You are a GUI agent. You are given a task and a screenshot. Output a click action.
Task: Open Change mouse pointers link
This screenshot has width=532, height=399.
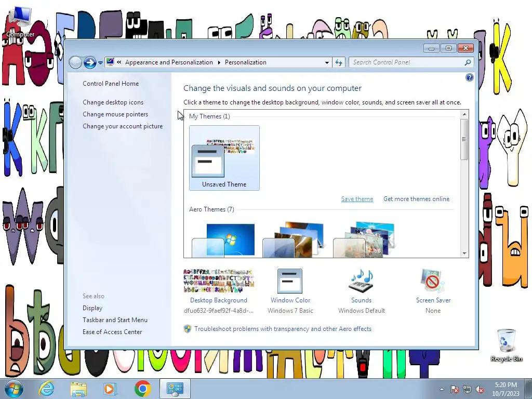pyautogui.click(x=115, y=114)
